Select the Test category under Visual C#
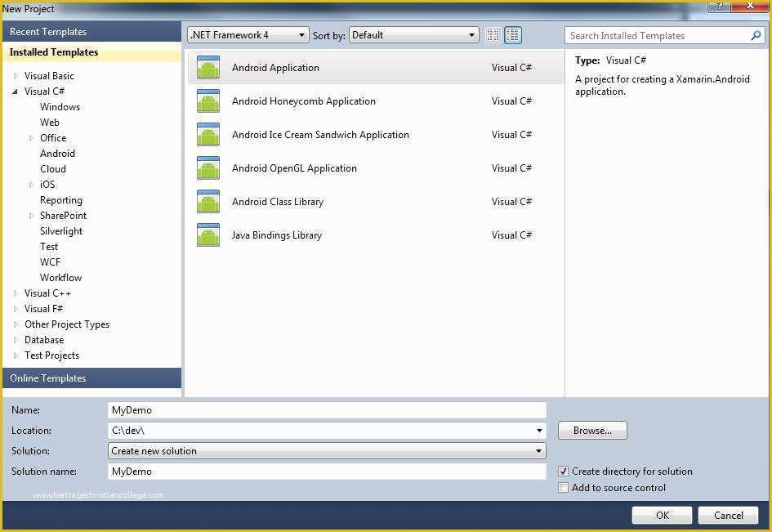772x532 pixels. click(x=49, y=246)
